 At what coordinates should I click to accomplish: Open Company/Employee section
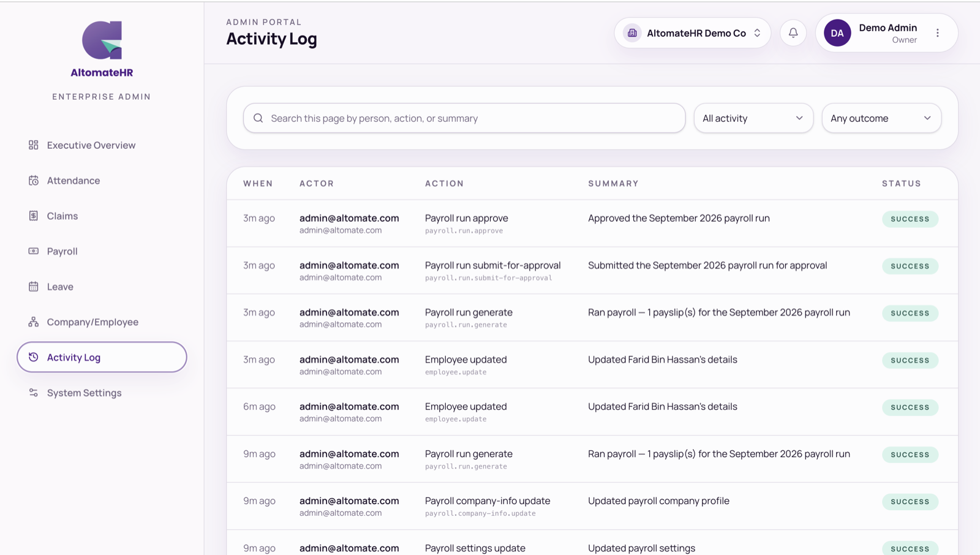pos(92,322)
